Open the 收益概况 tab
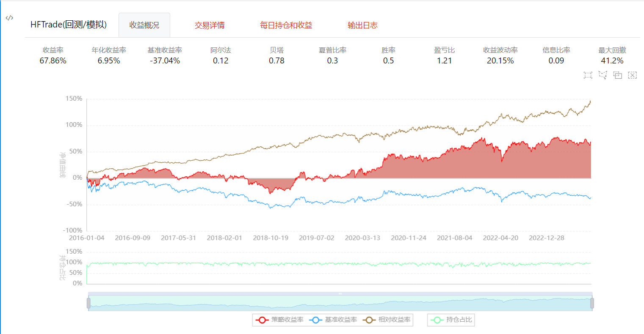The image size is (644, 334). click(x=144, y=25)
